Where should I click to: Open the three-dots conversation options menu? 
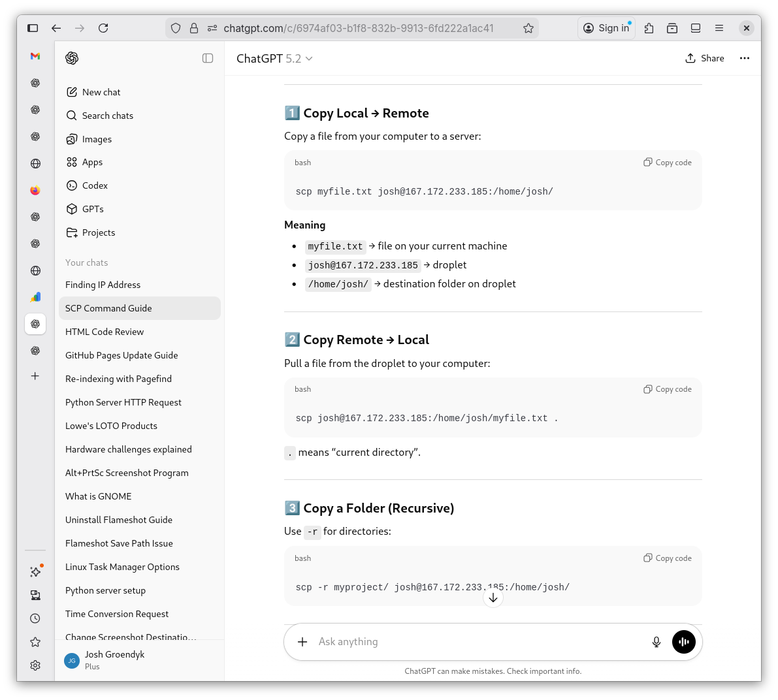[744, 58]
